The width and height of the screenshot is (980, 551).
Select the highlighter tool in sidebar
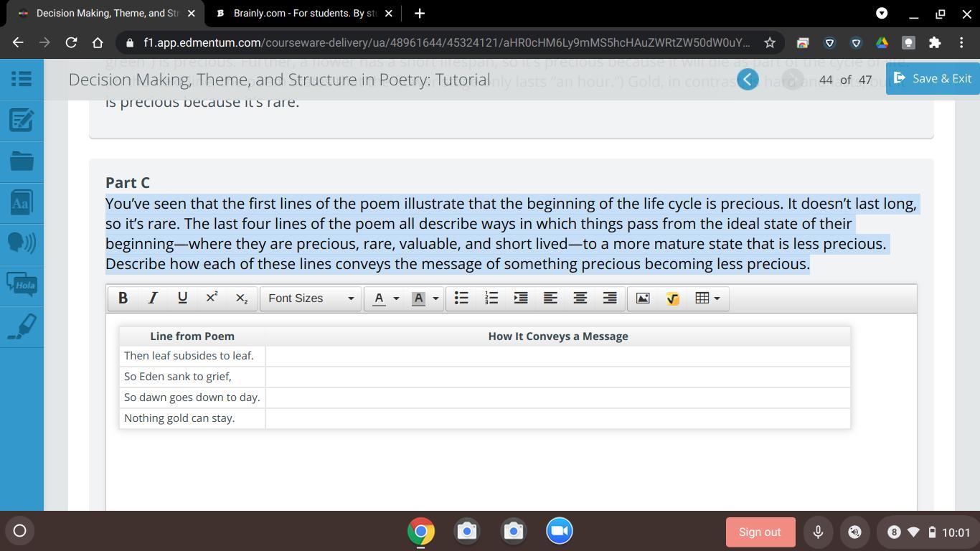click(22, 326)
